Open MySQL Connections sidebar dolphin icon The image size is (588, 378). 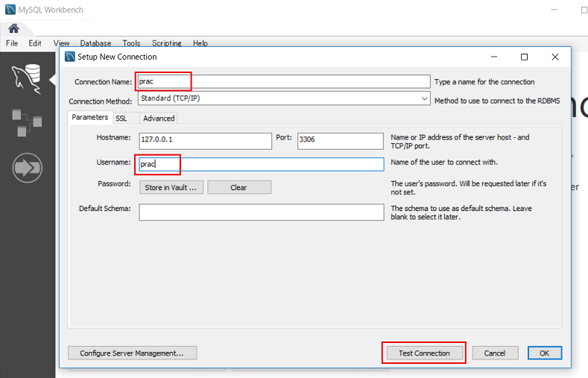tap(26, 79)
